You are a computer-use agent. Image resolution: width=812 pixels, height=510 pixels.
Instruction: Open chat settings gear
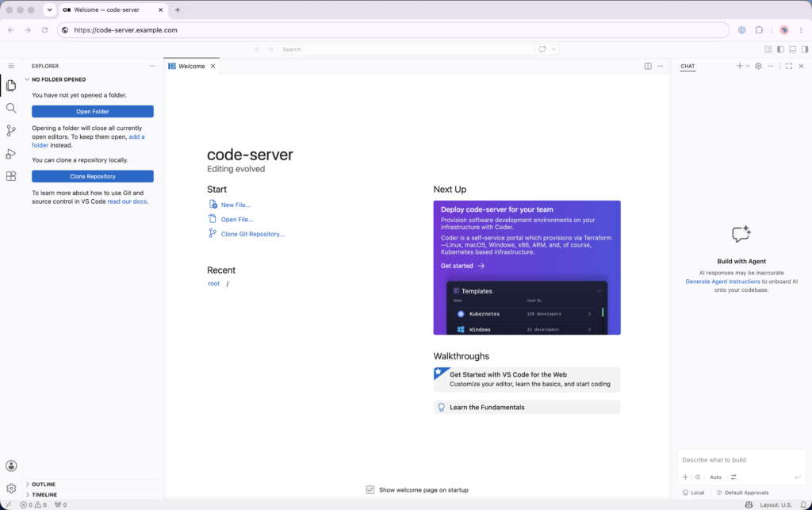(758, 66)
